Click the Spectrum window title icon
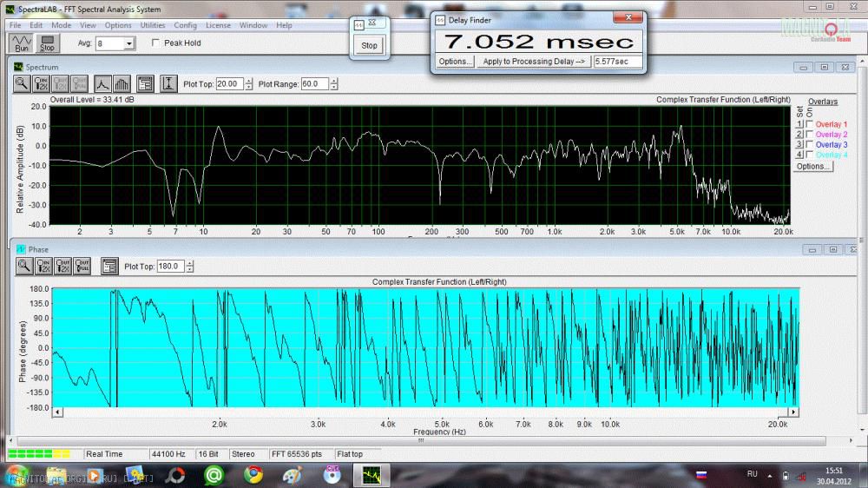Image resolution: width=868 pixels, height=488 pixels. click(x=18, y=67)
